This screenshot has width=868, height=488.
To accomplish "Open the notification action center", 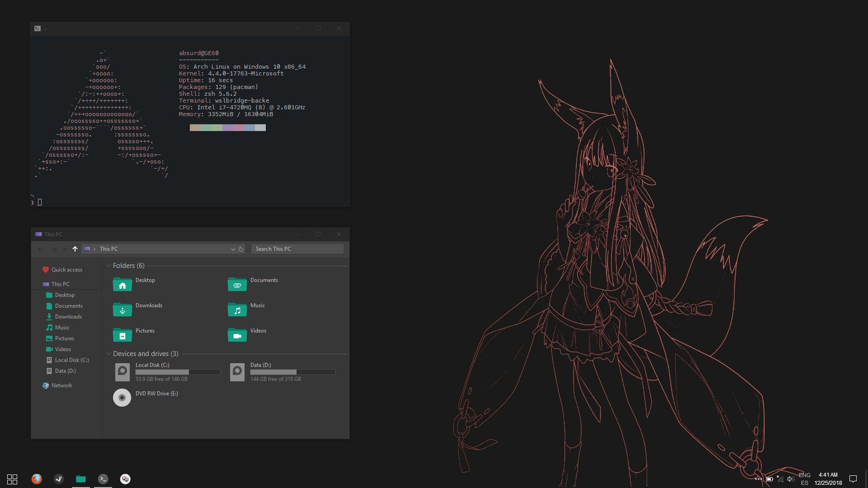I will tap(853, 479).
